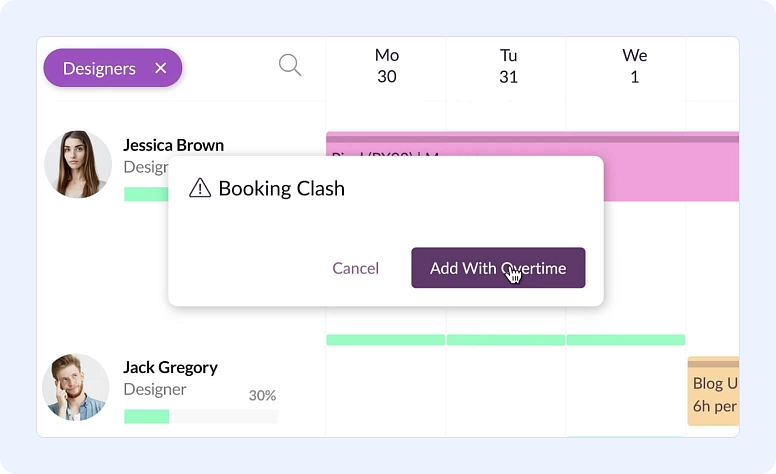Click Jack Gregory's 30% utilization bar
The image size is (776, 474).
tap(200, 416)
